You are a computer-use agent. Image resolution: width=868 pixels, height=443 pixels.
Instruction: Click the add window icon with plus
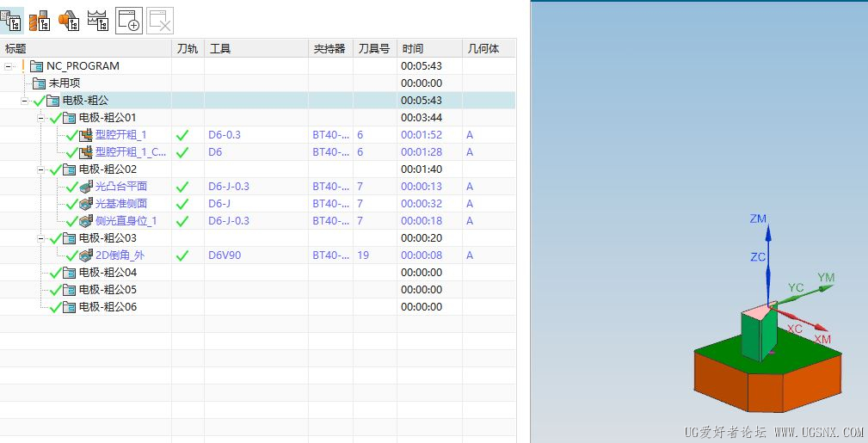pyautogui.click(x=129, y=21)
